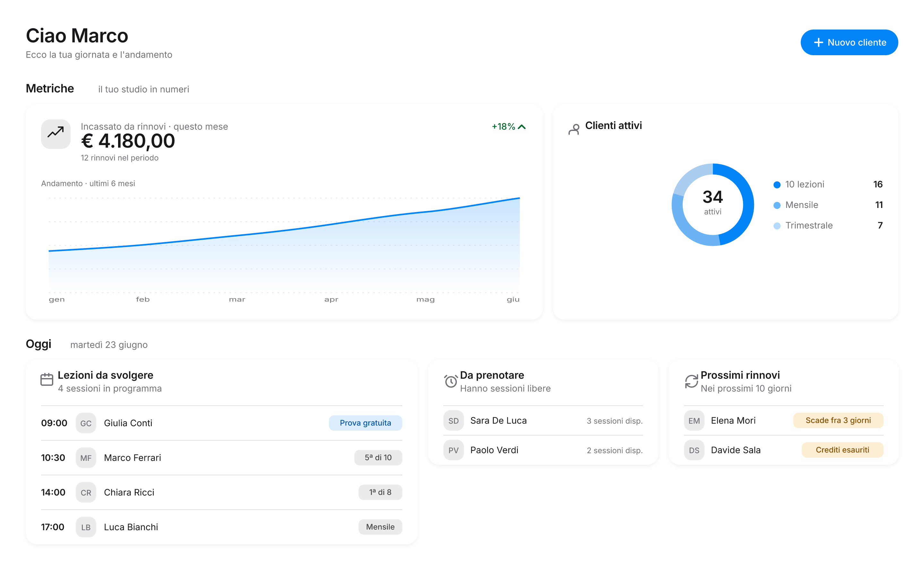Click the Prova gratuita badge
The height and width of the screenshot is (570, 924).
click(x=365, y=423)
